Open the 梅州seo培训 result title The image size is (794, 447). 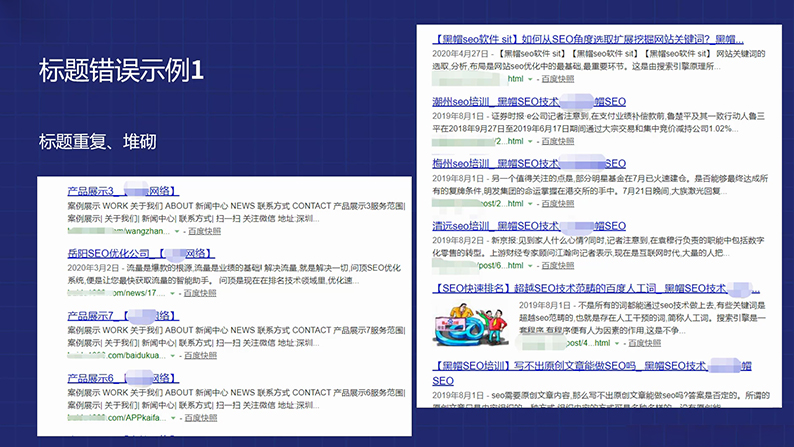[x=529, y=164]
